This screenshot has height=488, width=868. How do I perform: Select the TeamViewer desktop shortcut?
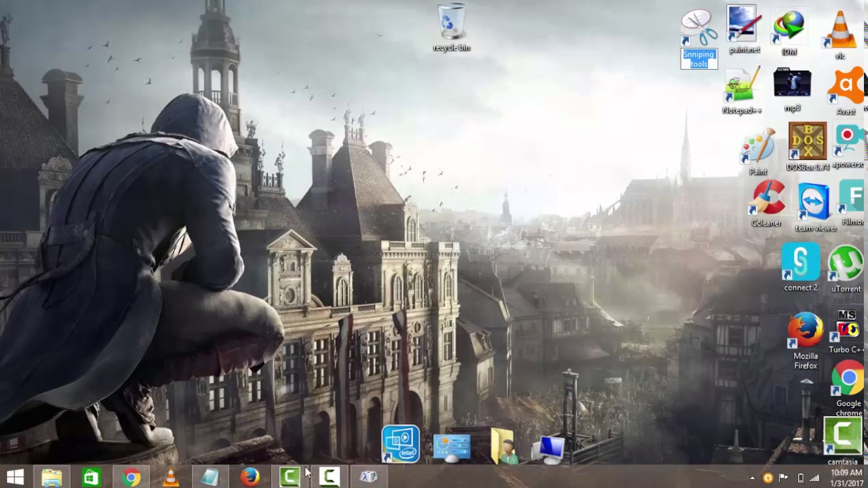[815, 207]
